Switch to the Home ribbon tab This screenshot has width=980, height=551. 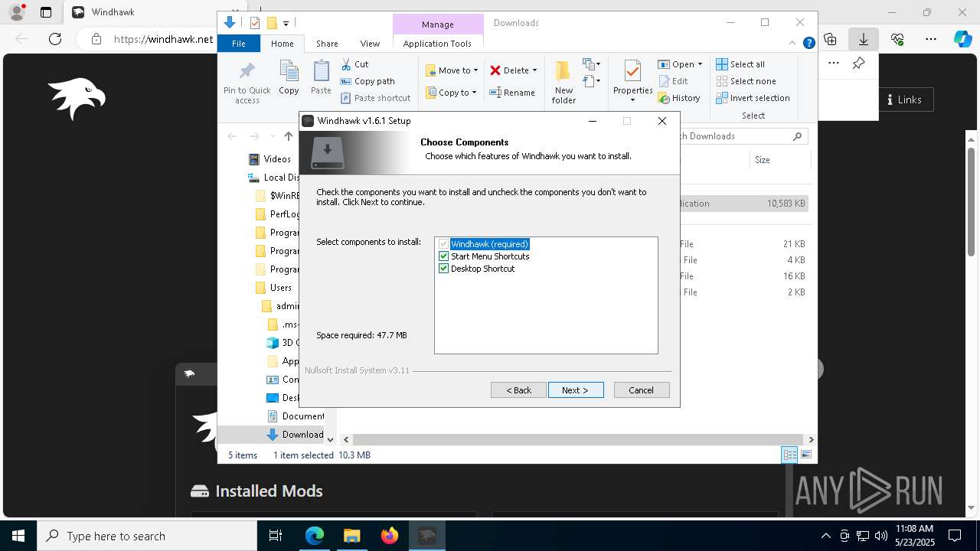coord(282,44)
